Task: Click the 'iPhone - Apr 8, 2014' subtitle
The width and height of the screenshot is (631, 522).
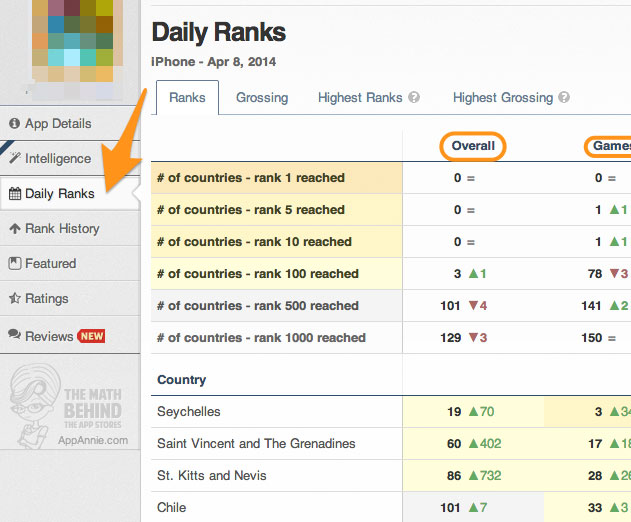Action: [214, 62]
